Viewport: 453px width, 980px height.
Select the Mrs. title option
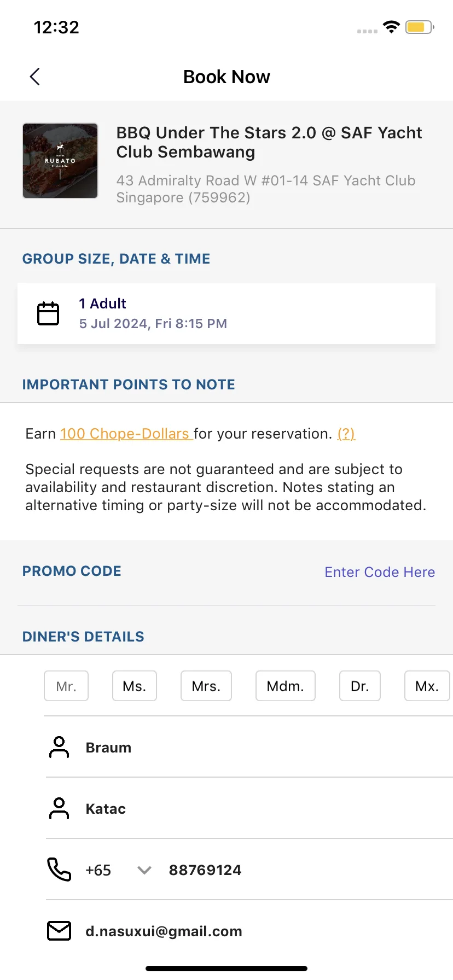tap(206, 686)
